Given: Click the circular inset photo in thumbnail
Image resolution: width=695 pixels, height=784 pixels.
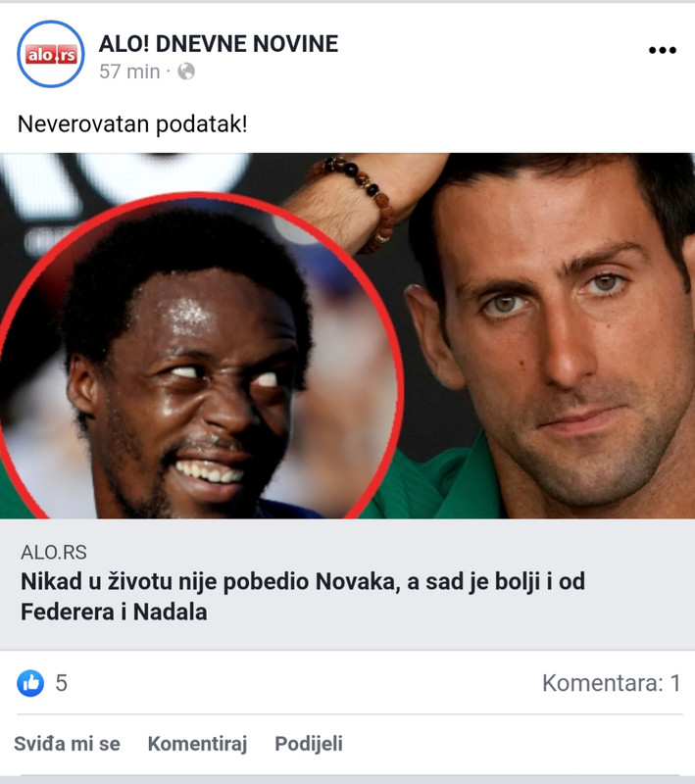Looking at the screenshot, I should (200, 356).
